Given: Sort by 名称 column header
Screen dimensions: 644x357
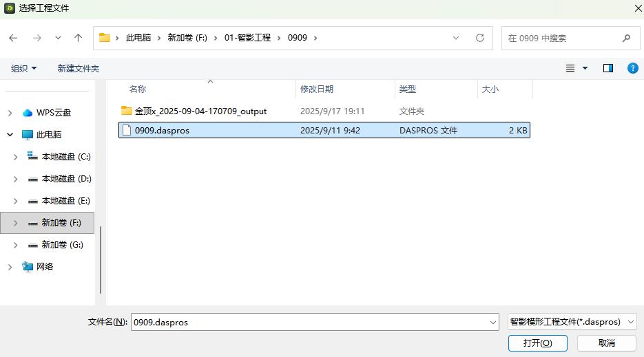Looking at the screenshot, I should click(138, 89).
